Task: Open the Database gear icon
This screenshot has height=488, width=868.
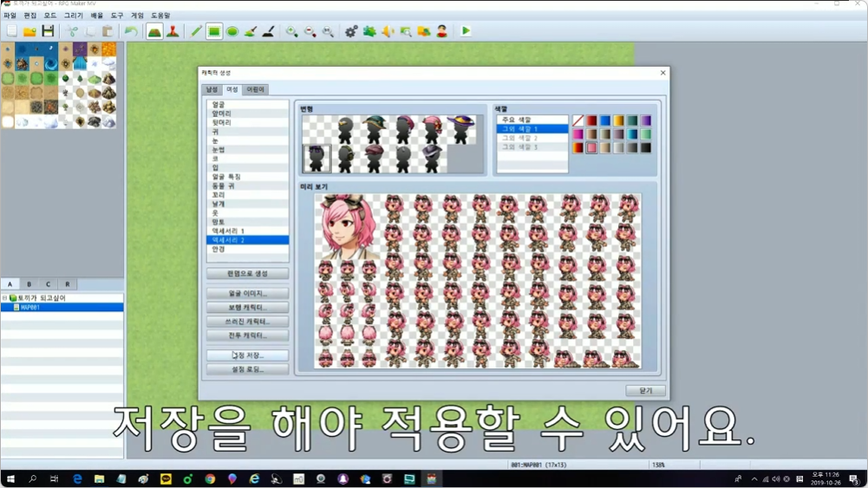Action: 351,31
